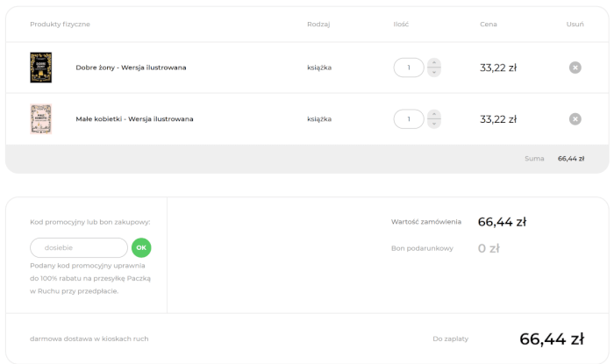Viewport: 614px width, 364px height.
Task: Increase quantity of Dobre żony
Action: (x=434, y=63)
